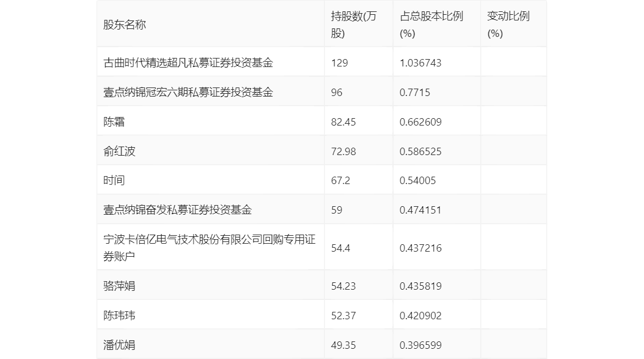Click percentage value 0.437216
This screenshot has height=359, width=644.
tap(420, 248)
